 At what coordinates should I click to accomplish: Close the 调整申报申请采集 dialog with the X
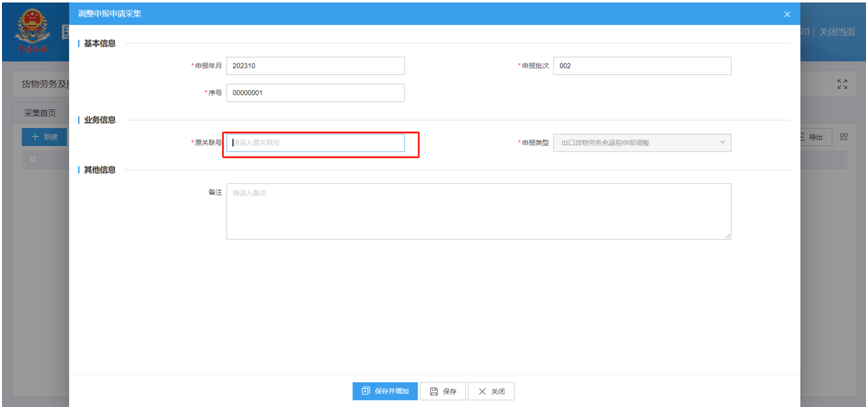787,14
